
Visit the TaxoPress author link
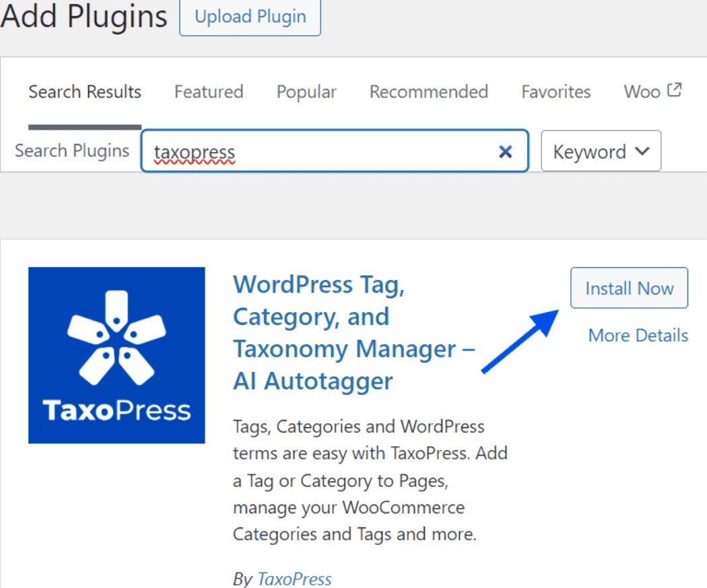click(x=294, y=579)
